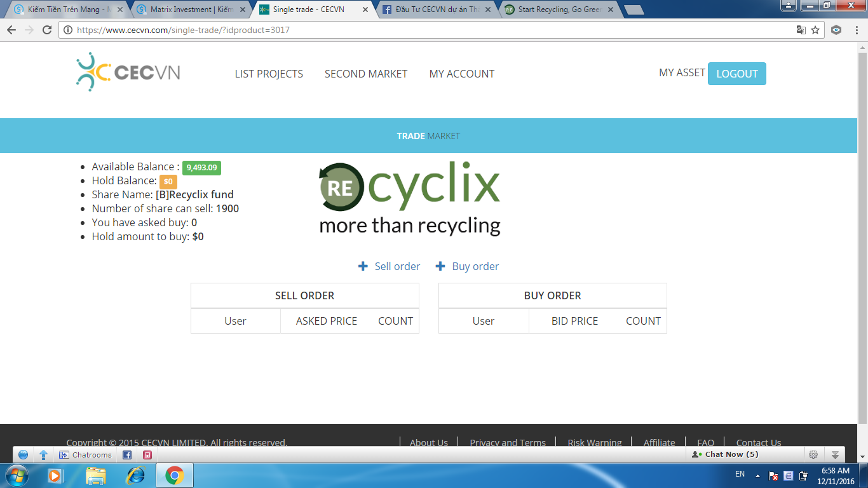Click the plus icon next to Buy order
The width and height of the screenshot is (868, 488).
(440, 266)
